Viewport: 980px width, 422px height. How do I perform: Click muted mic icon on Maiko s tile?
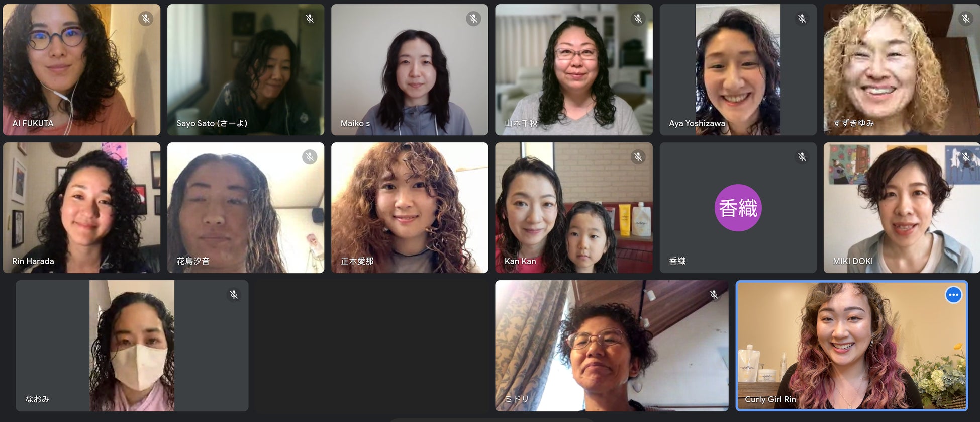[x=473, y=19]
